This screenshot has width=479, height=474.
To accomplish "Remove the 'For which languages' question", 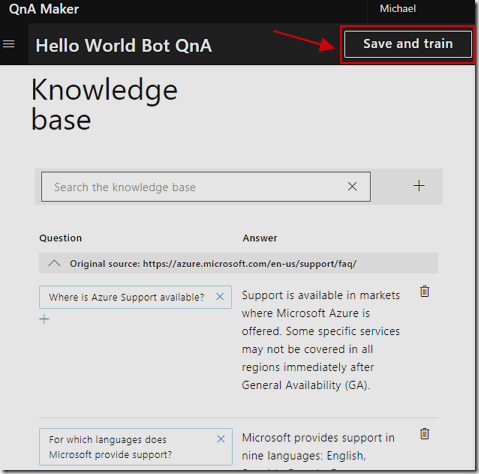I will click(x=221, y=439).
